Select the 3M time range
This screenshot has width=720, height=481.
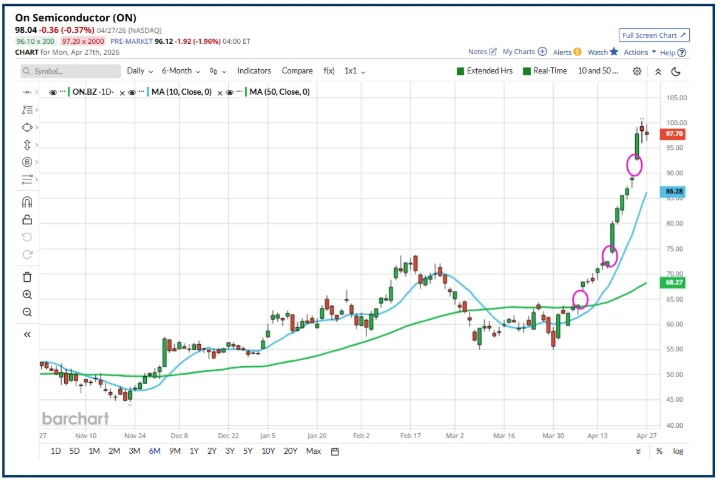[135, 451]
